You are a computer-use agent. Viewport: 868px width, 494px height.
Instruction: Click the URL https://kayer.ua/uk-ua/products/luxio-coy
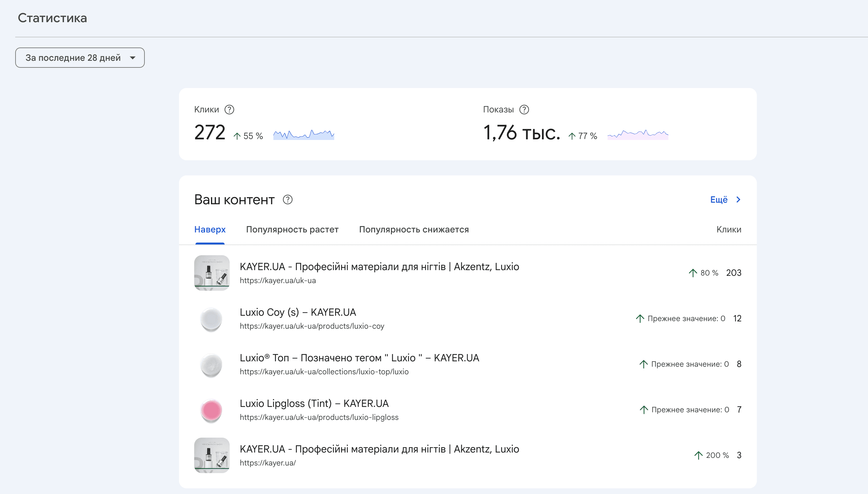tap(312, 326)
